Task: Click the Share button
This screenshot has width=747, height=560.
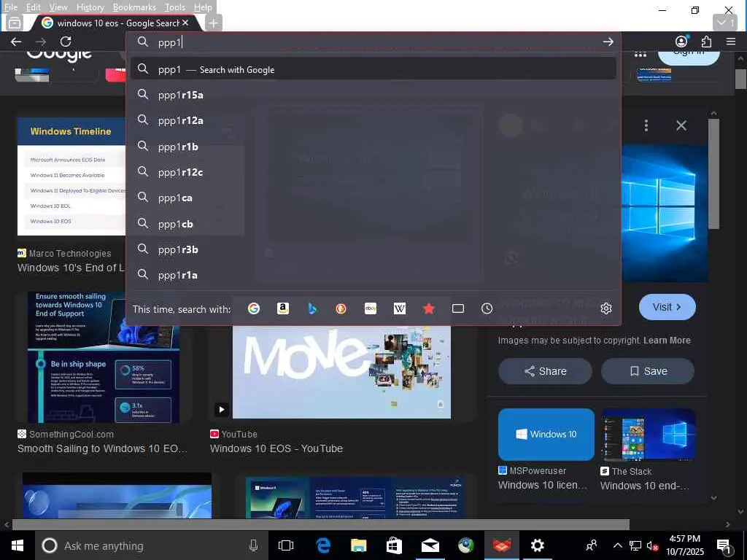Action: [x=545, y=371]
